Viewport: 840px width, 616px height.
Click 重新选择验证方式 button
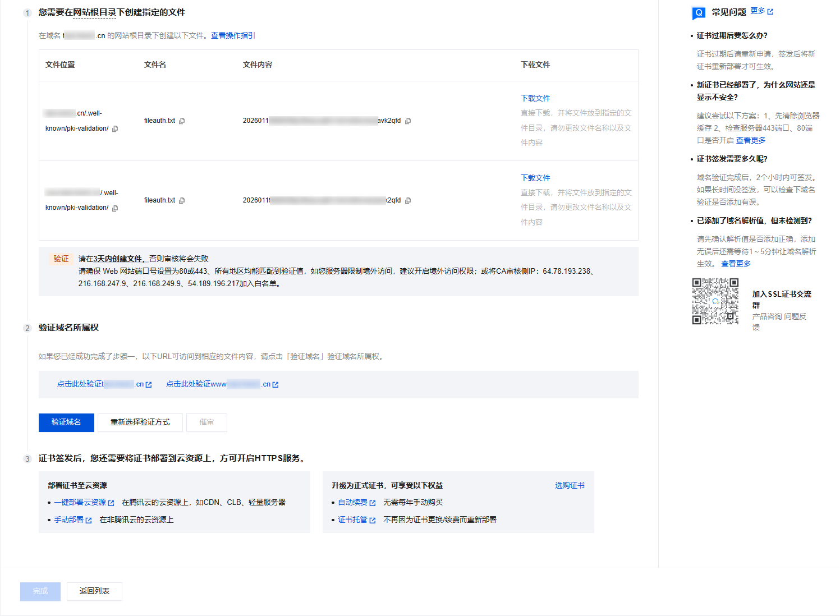click(x=140, y=422)
